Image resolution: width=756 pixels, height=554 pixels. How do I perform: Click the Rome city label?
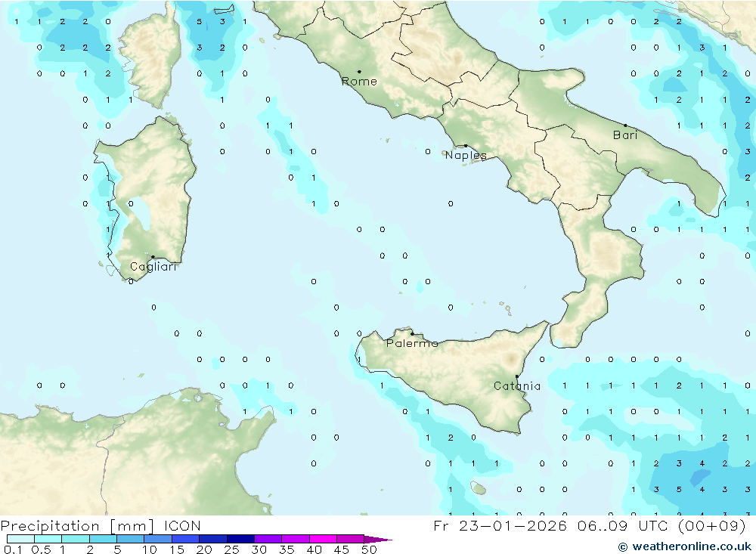coord(359,82)
